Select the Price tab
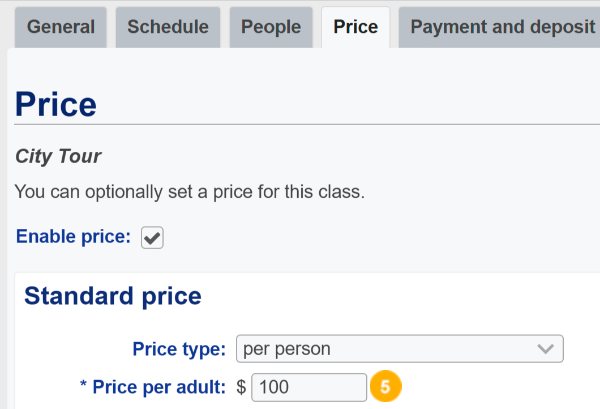The image size is (600, 409). pos(355,27)
